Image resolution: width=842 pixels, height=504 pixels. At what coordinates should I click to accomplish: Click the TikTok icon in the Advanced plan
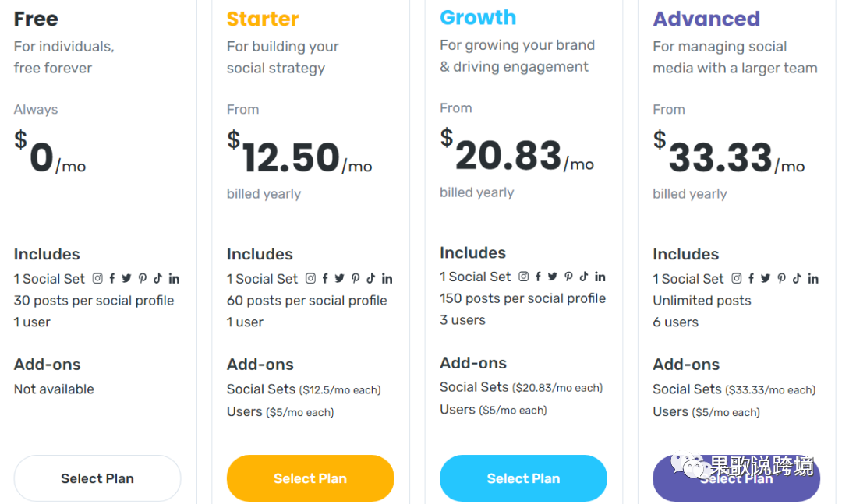click(796, 279)
